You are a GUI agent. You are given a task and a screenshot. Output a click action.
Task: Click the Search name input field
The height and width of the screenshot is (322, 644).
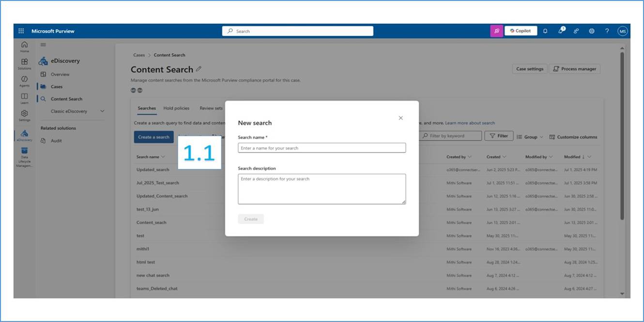pyautogui.click(x=322, y=148)
